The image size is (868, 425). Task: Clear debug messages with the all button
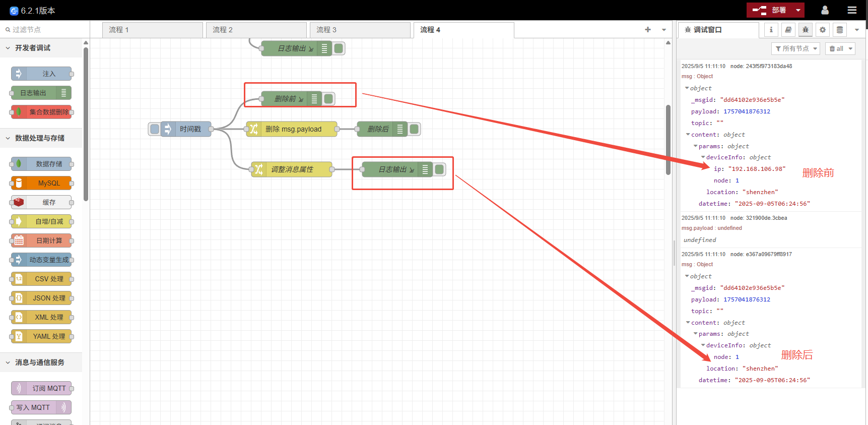point(840,48)
